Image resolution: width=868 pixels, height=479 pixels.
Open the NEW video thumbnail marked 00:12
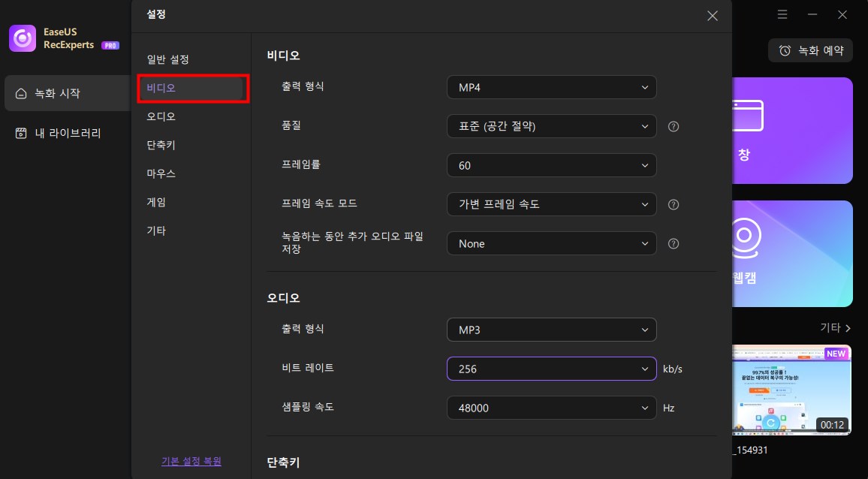(792, 390)
